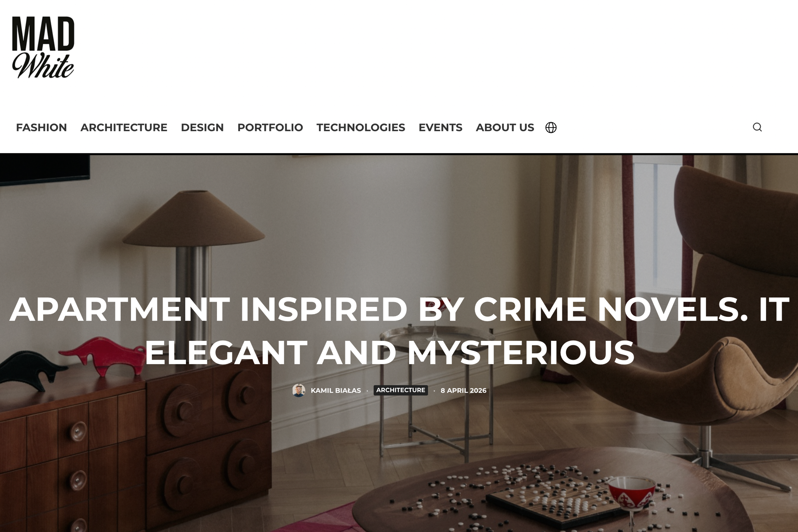This screenshot has width=798, height=532.
Task: Open the crime novels apartment headline
Action: point(399,330)
